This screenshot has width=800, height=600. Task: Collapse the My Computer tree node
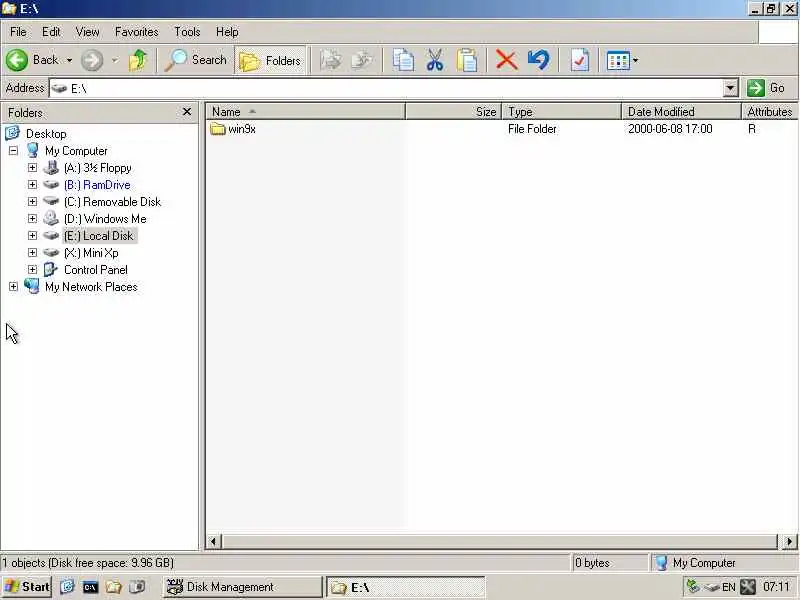pyautogui.click(x=13, y=151)
